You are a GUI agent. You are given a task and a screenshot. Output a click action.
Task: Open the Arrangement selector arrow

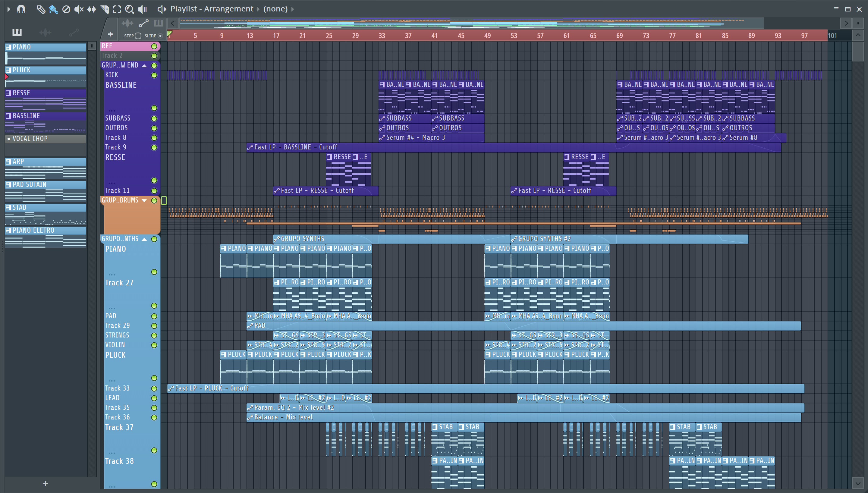coord(258,9)
